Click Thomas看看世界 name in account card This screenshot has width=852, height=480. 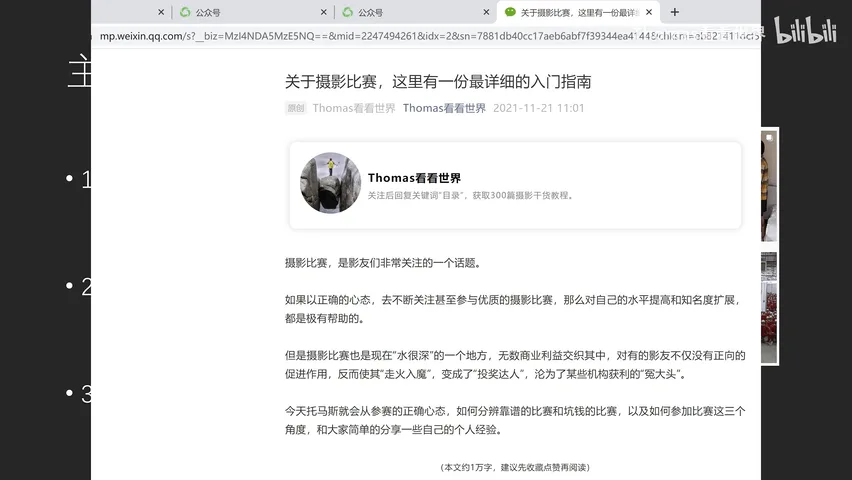coord(414,178)
